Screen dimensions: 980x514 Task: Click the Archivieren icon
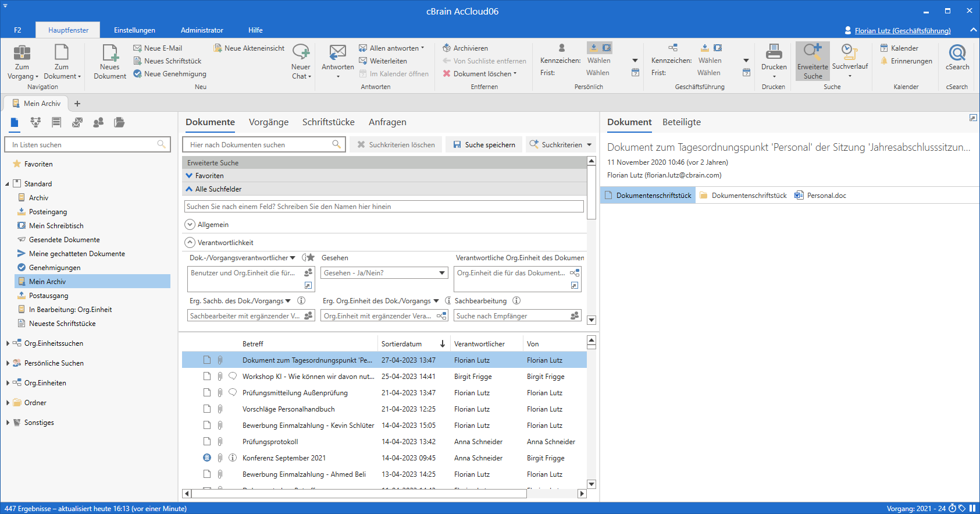(447, 48)
